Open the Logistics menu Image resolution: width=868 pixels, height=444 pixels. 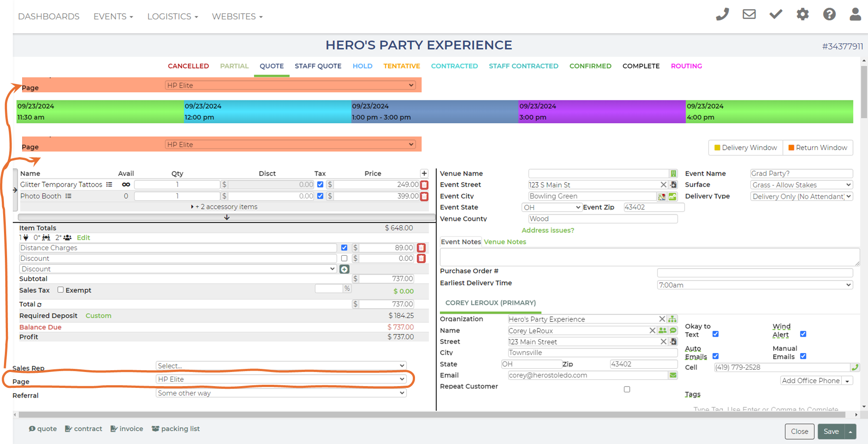(172, 16)
